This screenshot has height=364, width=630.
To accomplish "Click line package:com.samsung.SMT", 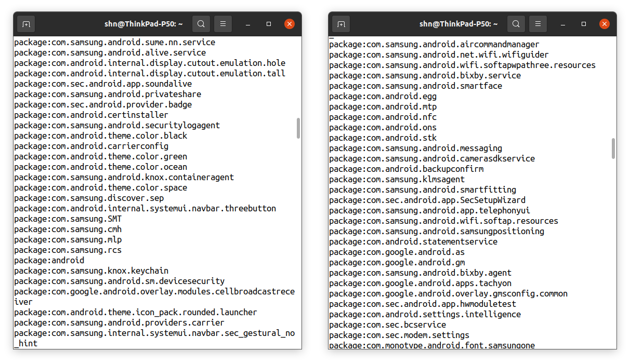I will pos(68,219).
